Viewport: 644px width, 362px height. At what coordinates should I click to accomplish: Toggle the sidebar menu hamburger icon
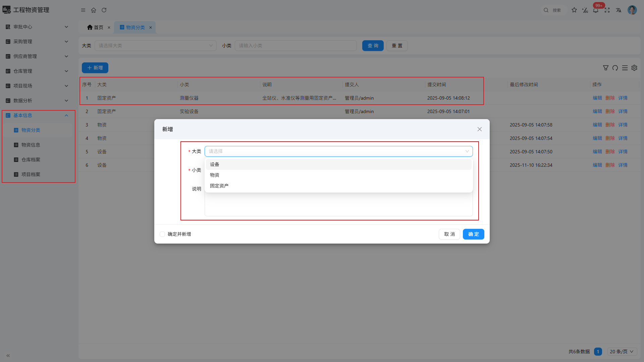83,10
